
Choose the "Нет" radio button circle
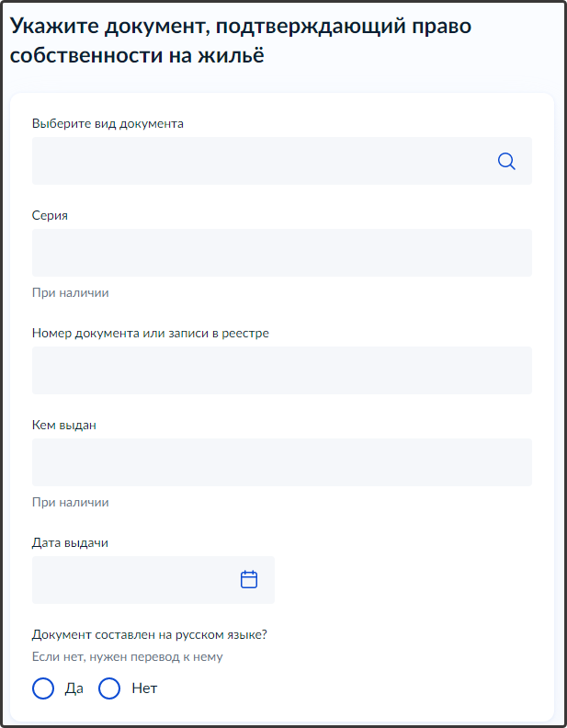coord(109,688)
